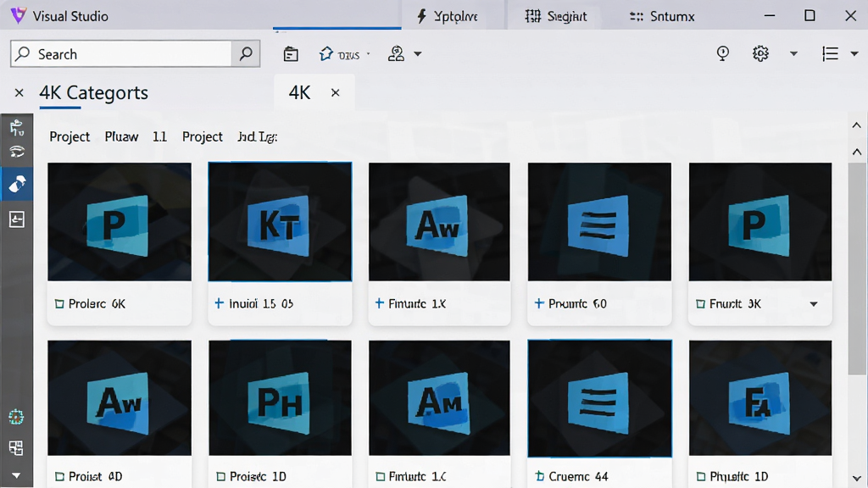Toggle the checkbox beside Phyuaftc 1D
Viewport: 868px width, 488px height.
(x=701, y=476)
